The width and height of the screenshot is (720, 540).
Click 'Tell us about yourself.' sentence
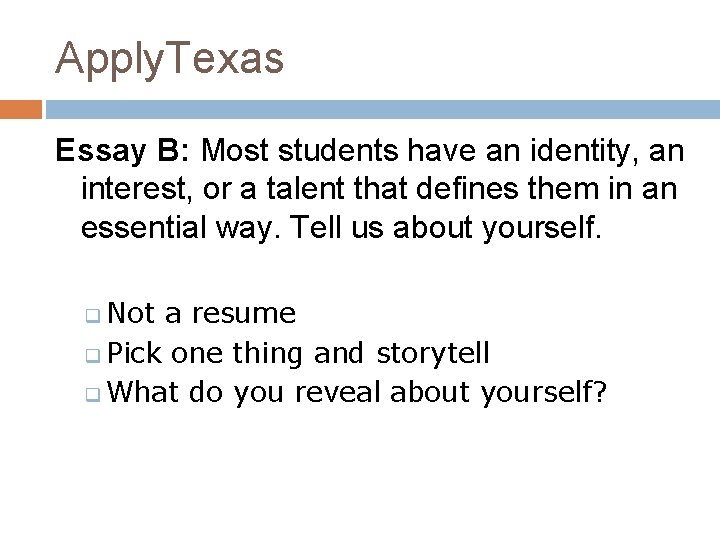click(445, 228)
